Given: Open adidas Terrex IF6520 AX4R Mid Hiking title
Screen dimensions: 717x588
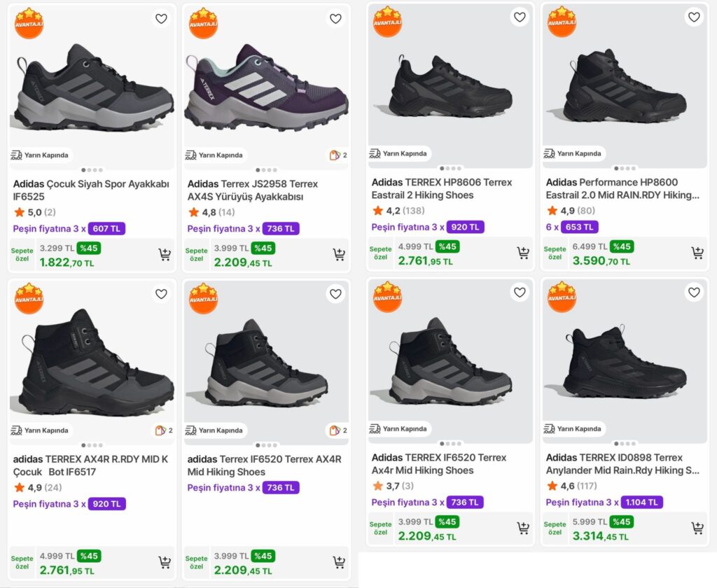Looking at the screenshot, I should point(264,465).
